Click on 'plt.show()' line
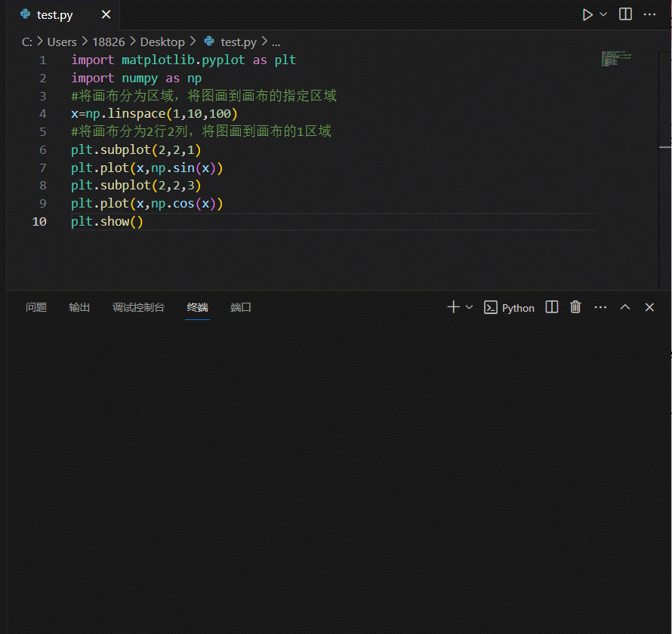 click(x=106, y=222)
